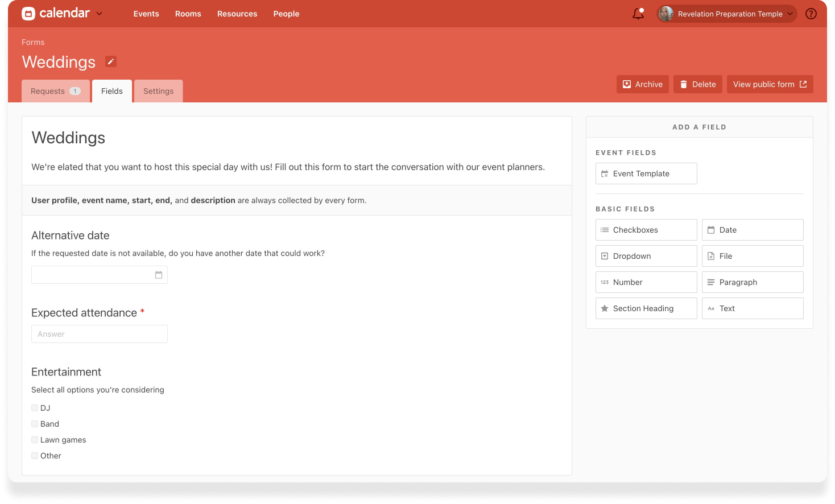Click the pencil icon beside Weddings title
Image resolution: width=835 pixels, height=504 pixels.
111,61
